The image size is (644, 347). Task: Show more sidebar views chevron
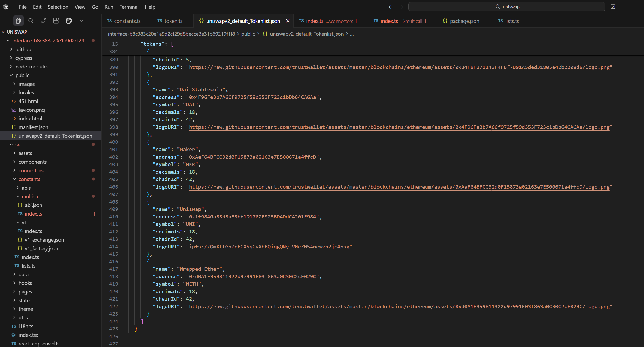pyautogui.click(x=82, y=21)
